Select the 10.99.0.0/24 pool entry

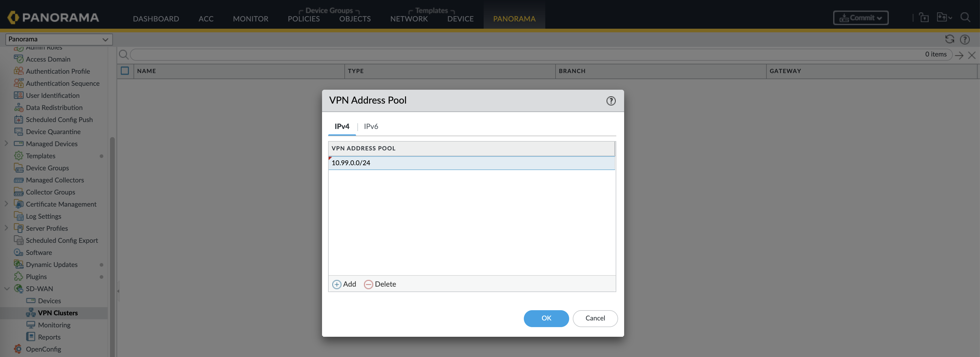(x=471, y=163)
